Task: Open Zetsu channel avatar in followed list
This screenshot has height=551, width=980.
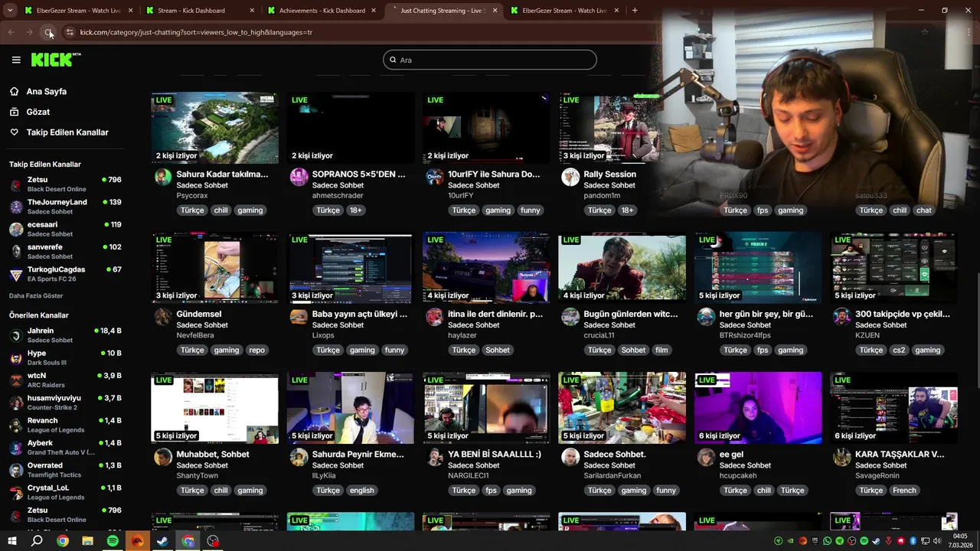Action: (x=16, y=184)
